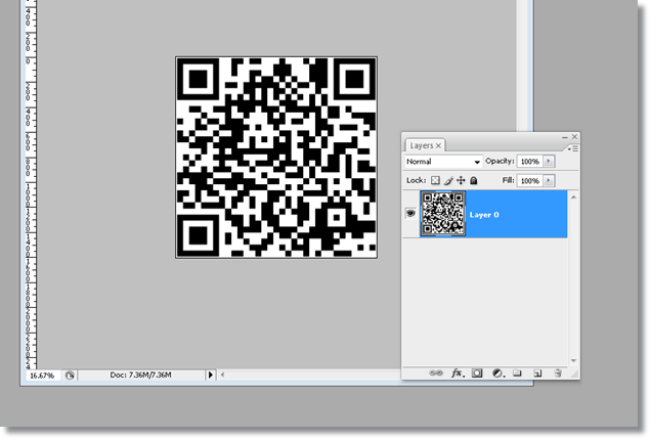The width and height of the screenshot is (650, 439).
Task: Select the Layers tab
Action: (x=421, y=146)
